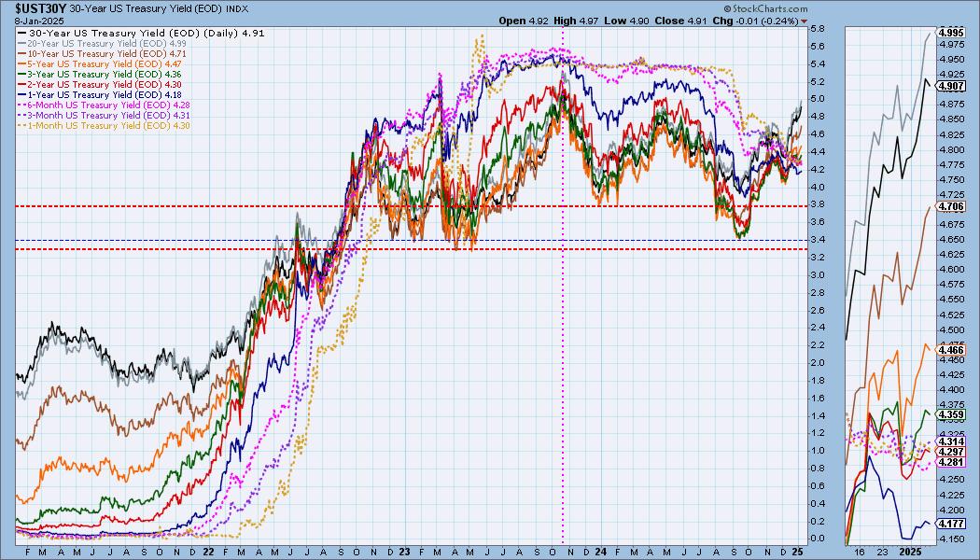This screenshot has width=980, height=560.
Task: Click the 24 year label on x-axis
Action: [x=600, y=552]
